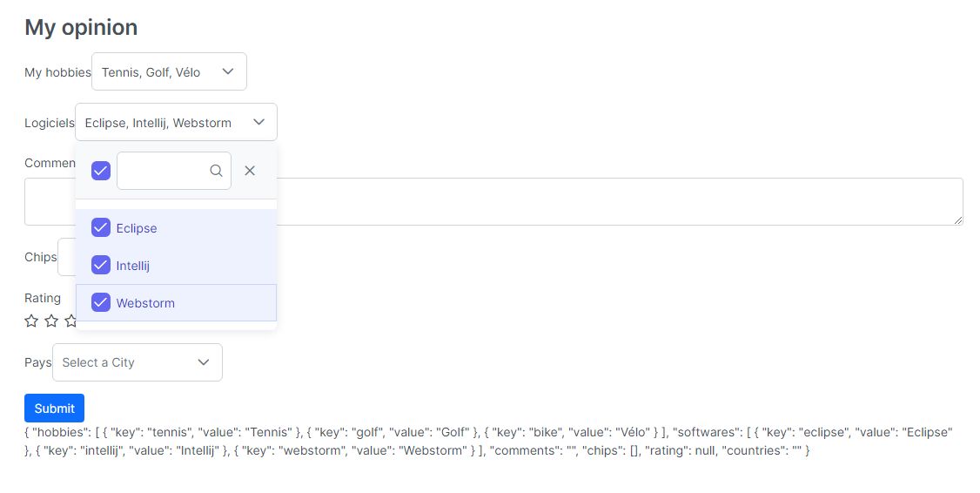This screenshot has height=493, width=980.
Task: Click the Logiciels label
Action: (x=50, y=123)
